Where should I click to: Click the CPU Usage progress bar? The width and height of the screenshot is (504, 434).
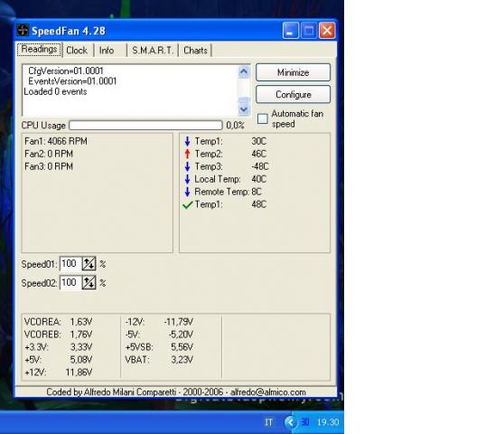pyautogui.click(x=145, y=125)
